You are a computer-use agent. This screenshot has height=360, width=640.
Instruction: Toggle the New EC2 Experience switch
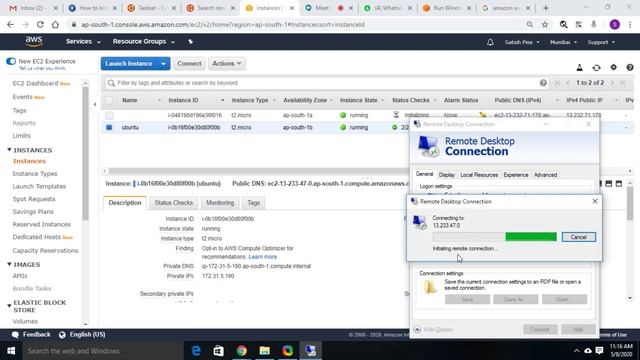click(11, 61)
